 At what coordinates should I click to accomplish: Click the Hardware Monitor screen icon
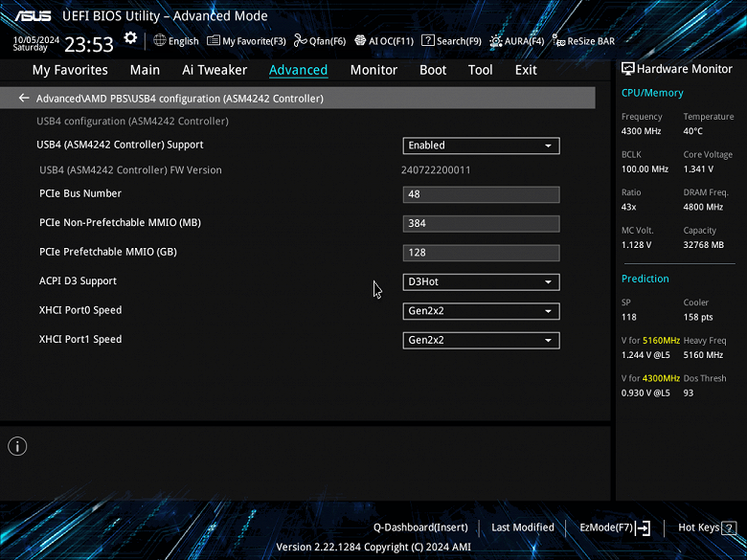tap(628, 69)
